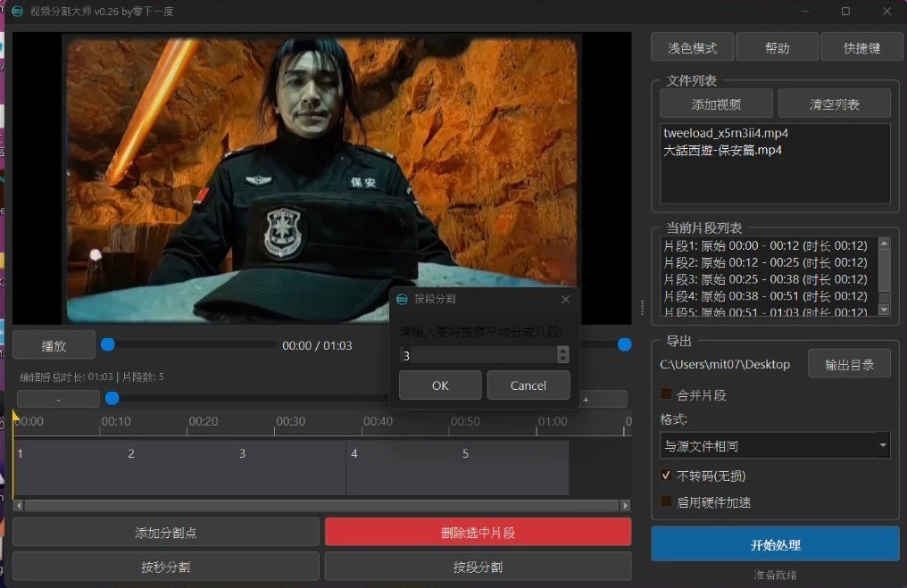Viewport: 907px width, 588px height.
Task: Close the 按段分割 dialog with X
Action: (565, 300)
